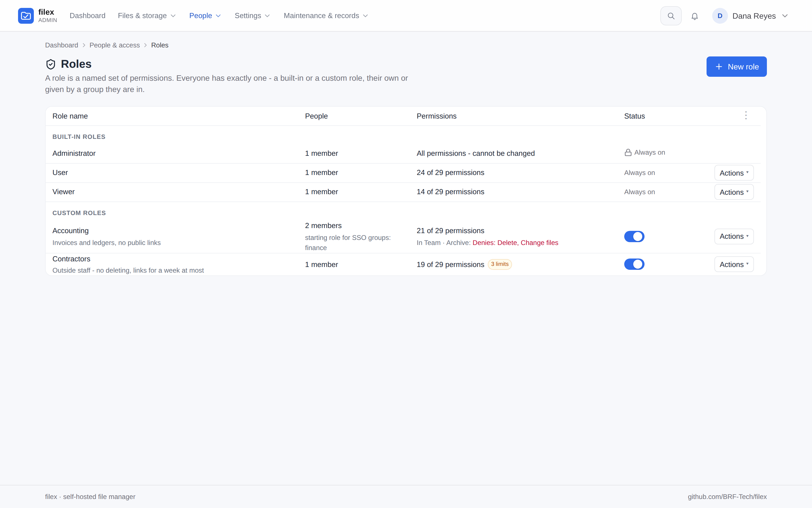Open the notifications bell icon

694,16
